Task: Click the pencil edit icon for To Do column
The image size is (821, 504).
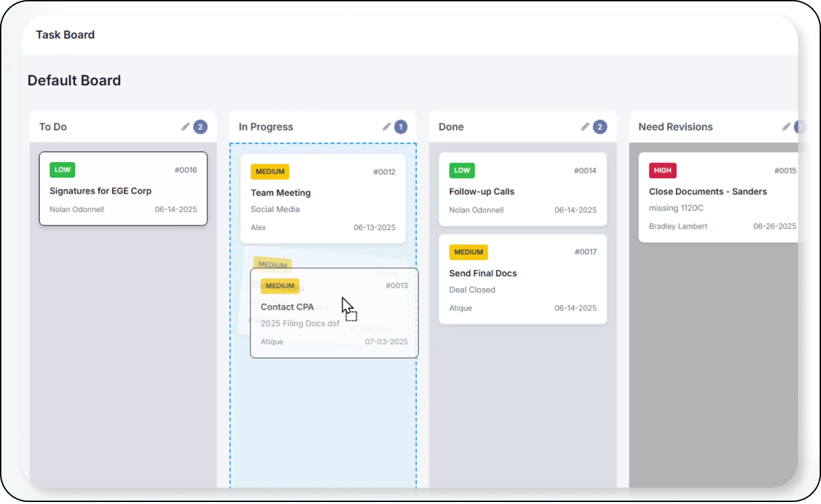Action: 186,127
